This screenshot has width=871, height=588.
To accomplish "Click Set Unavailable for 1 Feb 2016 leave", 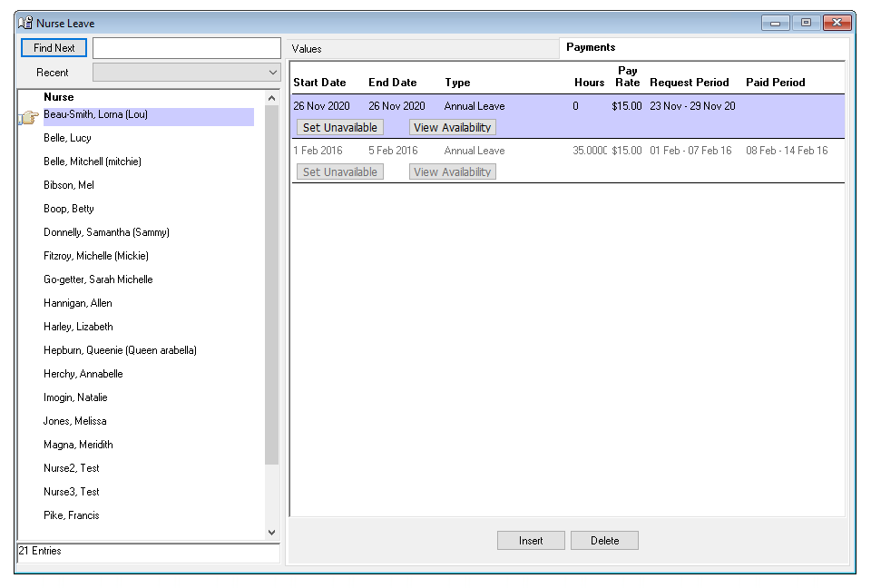I will tap(340, 171).
